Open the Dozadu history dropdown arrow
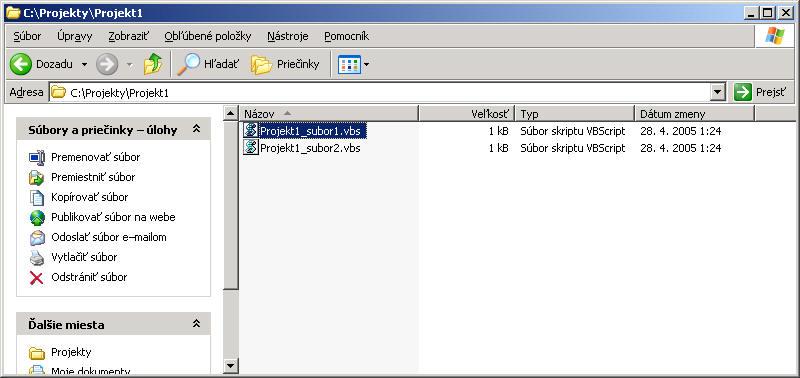This screenshot has width=800, height=378. pyautogui.click(x=84, y=65)
